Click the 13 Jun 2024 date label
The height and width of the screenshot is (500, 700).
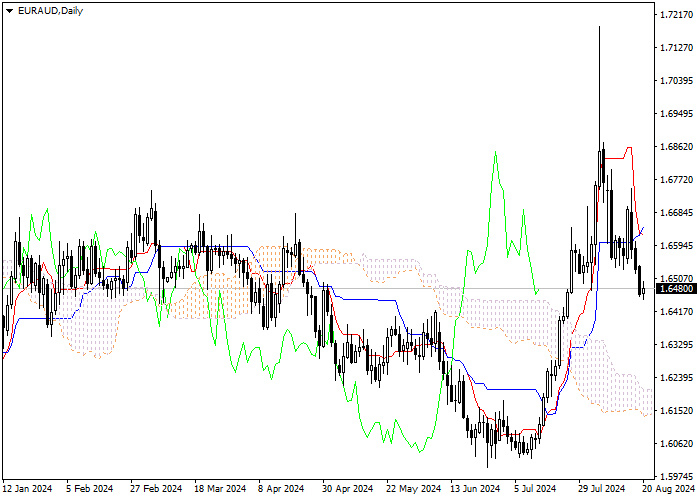[x=475, y=489]
